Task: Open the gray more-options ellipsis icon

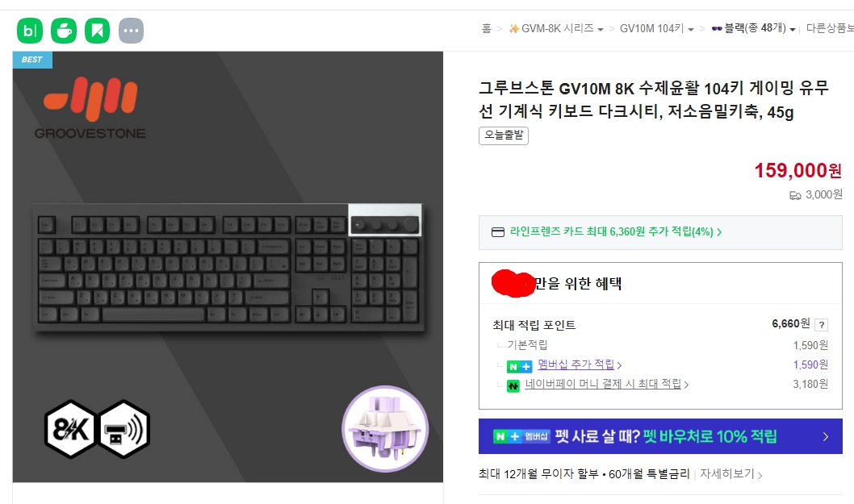Action: tap(132, 31)
